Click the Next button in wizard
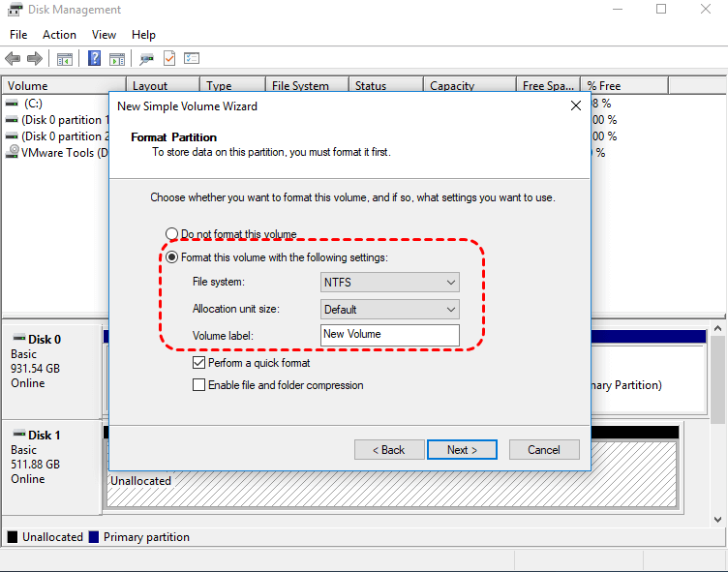Viewport: 728px width, 572px height. coord(462,450)
